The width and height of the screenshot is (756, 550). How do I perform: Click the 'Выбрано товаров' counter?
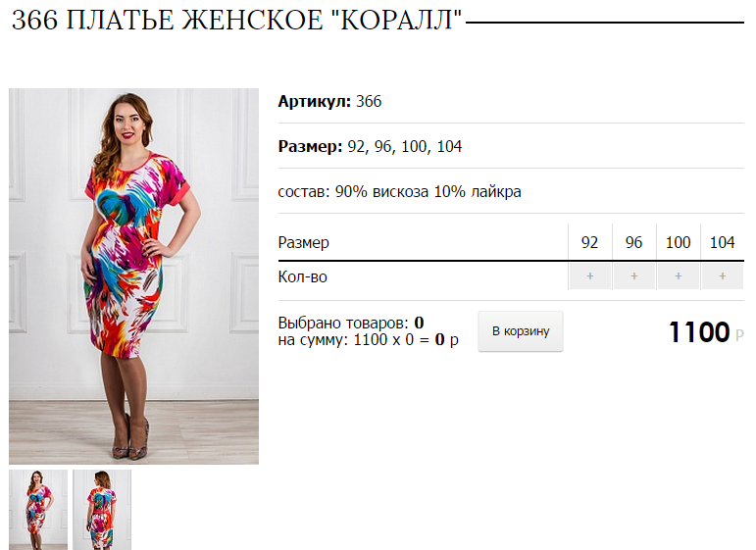351,323
